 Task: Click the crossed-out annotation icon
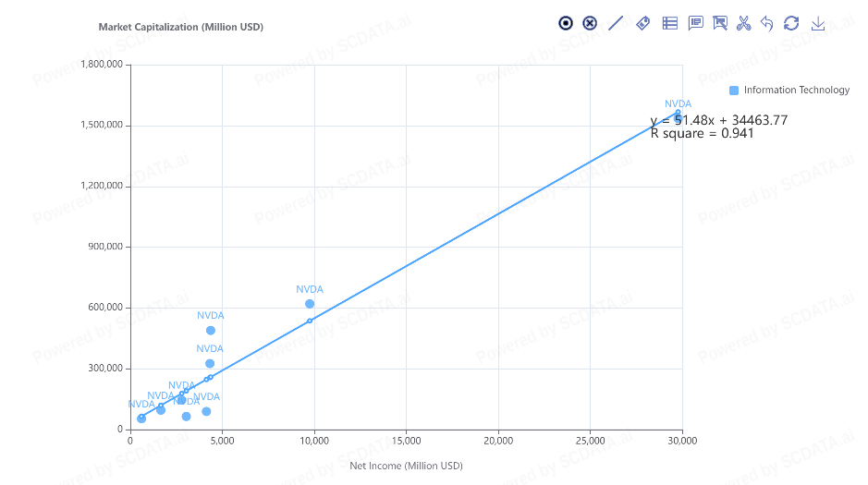[720, 23]
